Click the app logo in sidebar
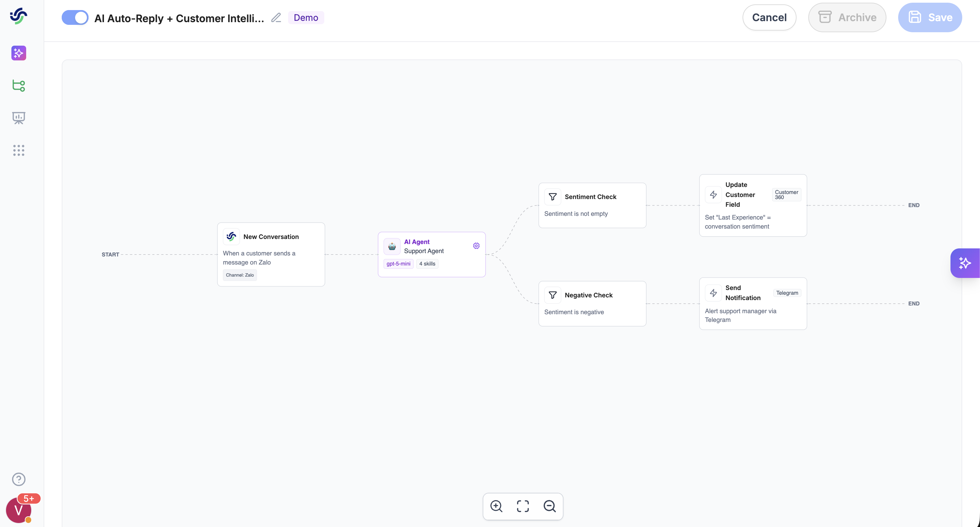 pos(18,16)
